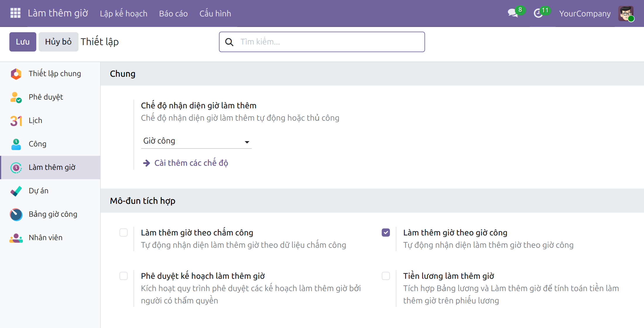The width and height of the screenshot is (644, 328).
Task: Enable Làm thêm giờ theo chấm công checkbox
Action: [x=124, y=233]
